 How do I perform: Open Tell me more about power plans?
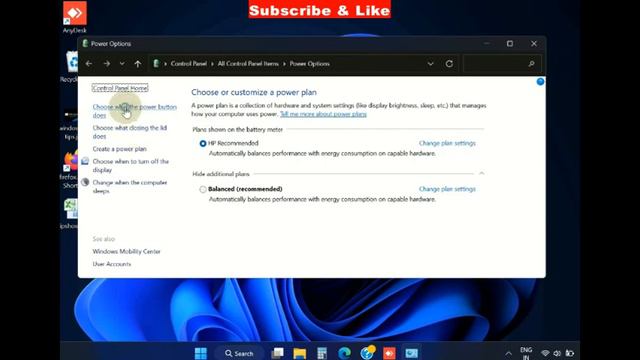click(x=323, y=114)
